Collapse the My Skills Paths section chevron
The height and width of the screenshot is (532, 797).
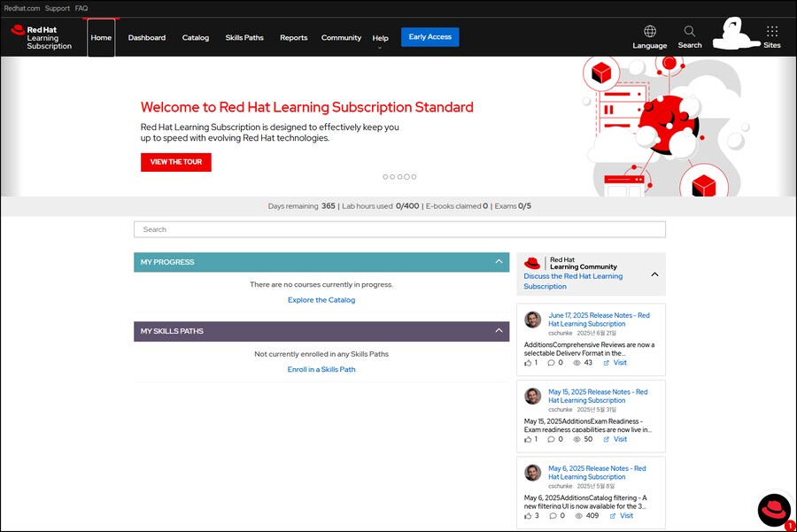[x=499, y=330]
